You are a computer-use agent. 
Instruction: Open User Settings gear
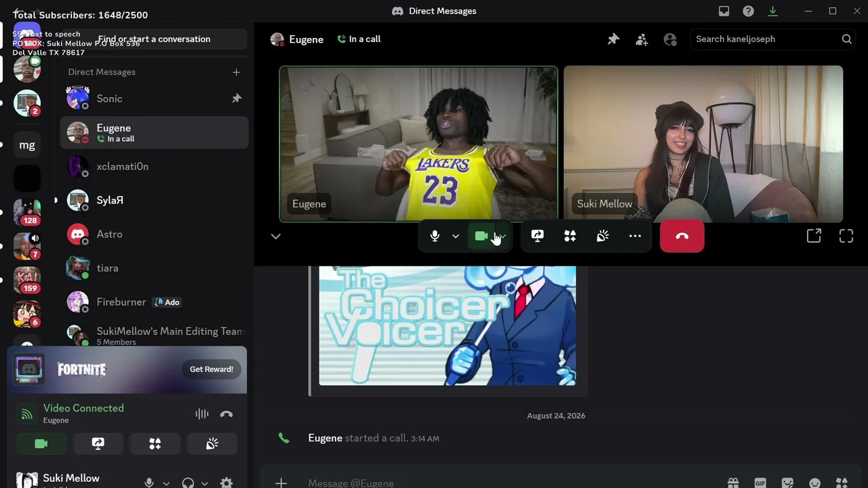(x=226, y=483)
